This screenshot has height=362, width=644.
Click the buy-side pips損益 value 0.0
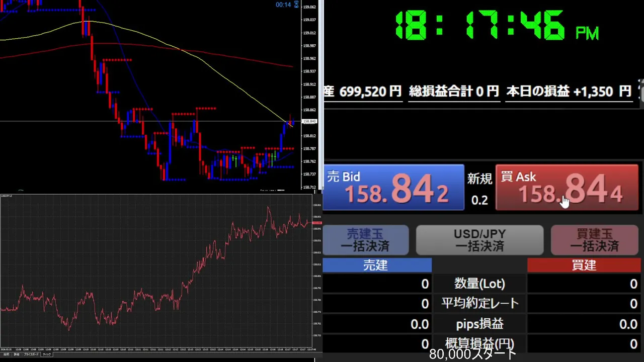pos(628,324)
